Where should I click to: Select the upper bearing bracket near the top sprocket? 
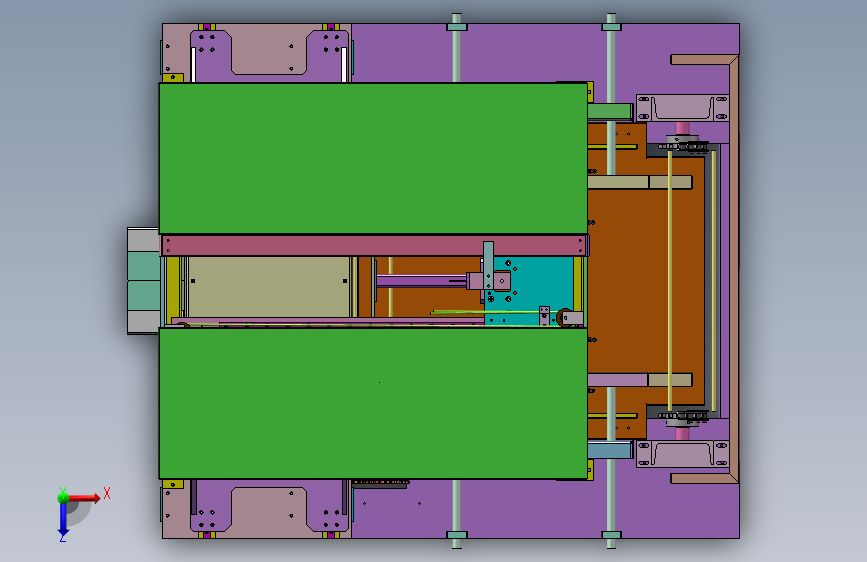pos(683,108)
